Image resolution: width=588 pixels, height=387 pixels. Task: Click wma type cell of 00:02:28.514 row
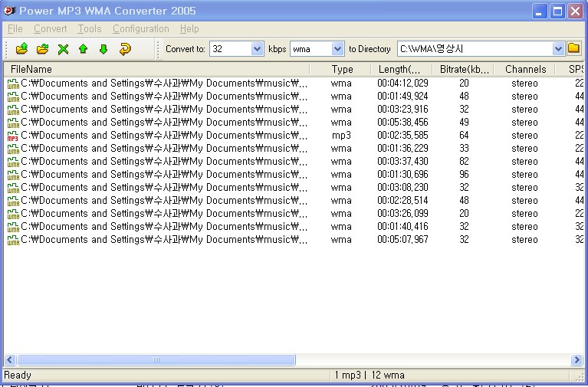(x=341, y=201)
